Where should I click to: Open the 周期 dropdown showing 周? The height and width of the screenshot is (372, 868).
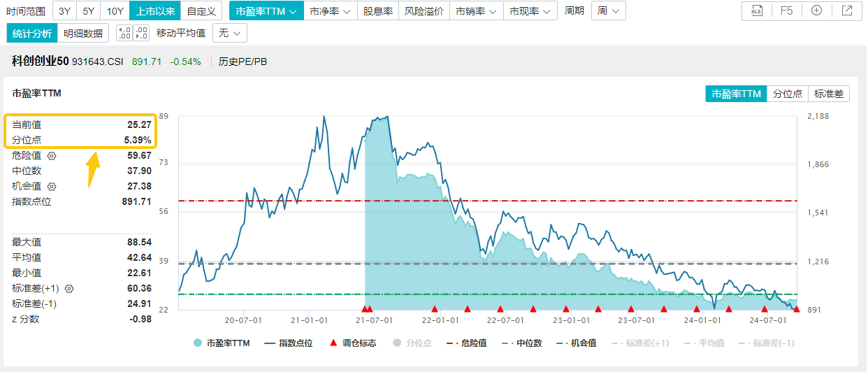pyautogui.click(x=608, y=10)
